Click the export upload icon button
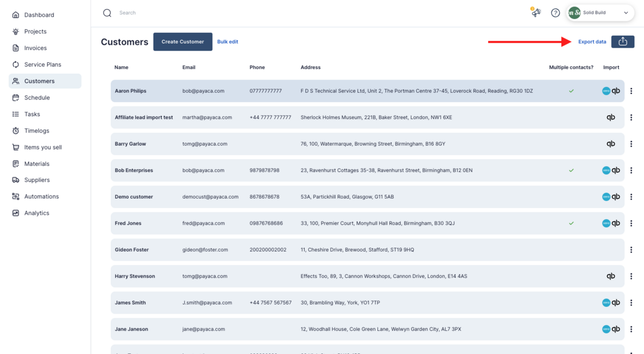 pos(623,41)
